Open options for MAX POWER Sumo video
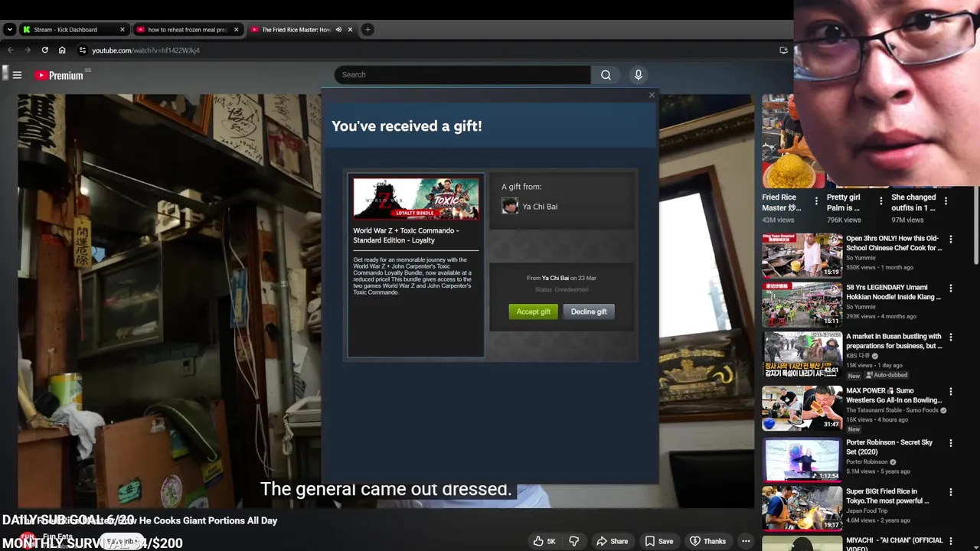 950,392
